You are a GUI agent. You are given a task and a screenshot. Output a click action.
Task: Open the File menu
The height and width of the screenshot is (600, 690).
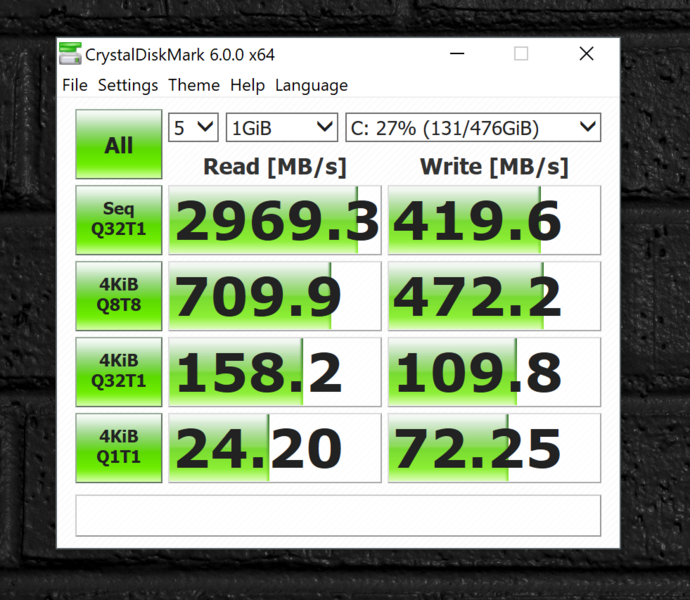pyautogui.click(x=75, y=85)
